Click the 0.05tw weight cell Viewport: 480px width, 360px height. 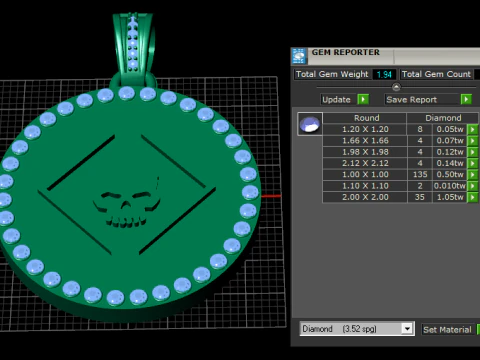coord(450,129)
